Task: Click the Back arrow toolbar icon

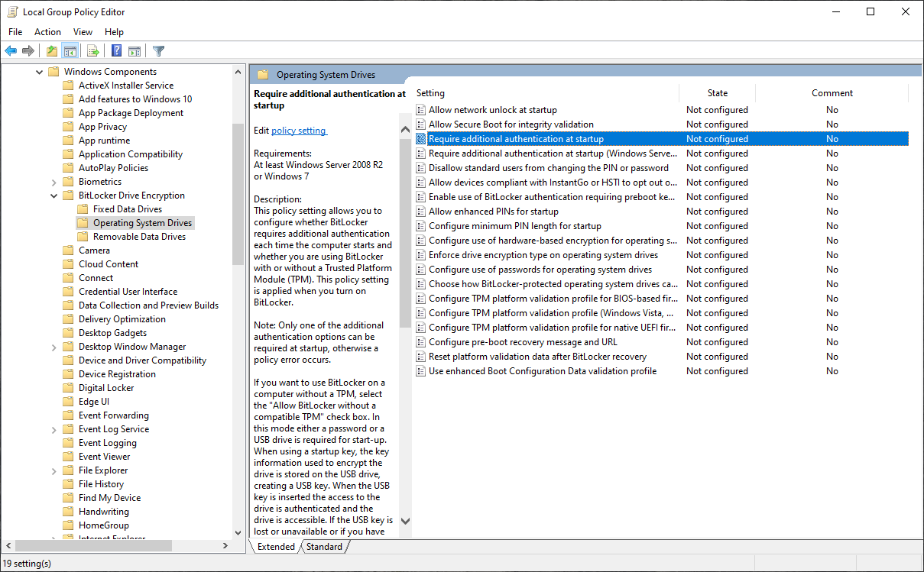Action: pos(11,51)
